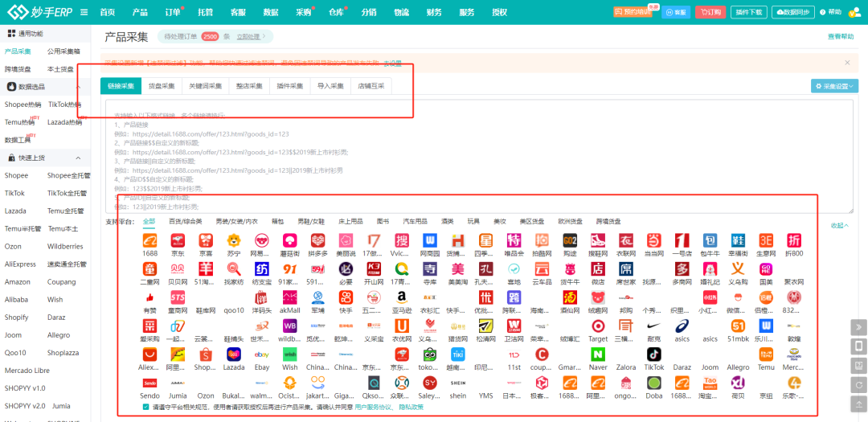Open 公用采集箱 in the sidebar
Viewport: 868px width, 422px height.
63,51
